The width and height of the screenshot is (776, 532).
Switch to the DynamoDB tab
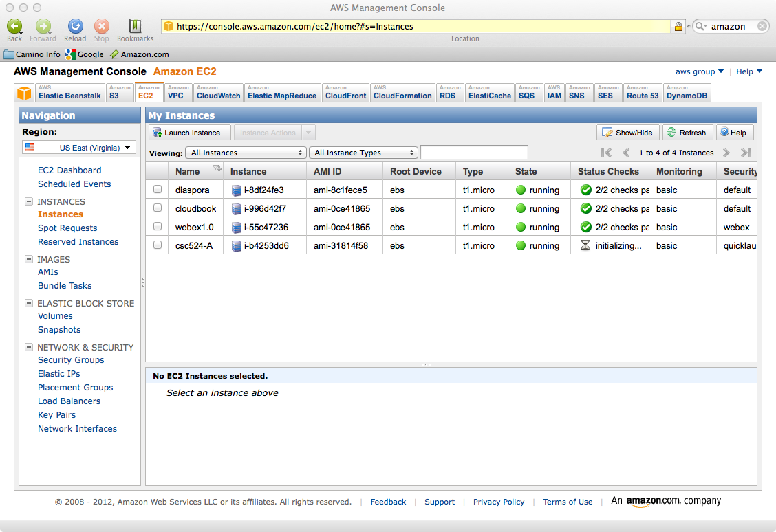click(x=687, y=93)
